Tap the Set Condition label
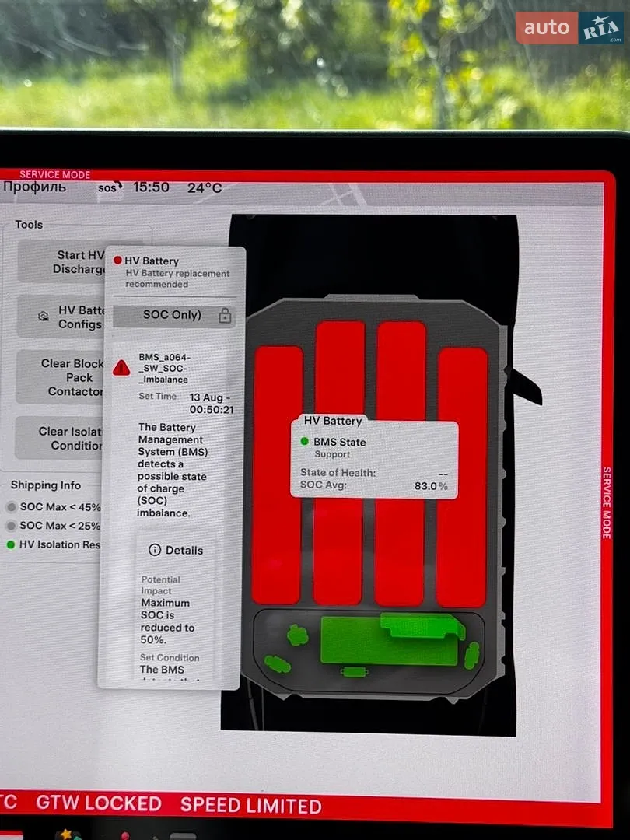The height and width of the screenshot is (840, 630). point(170,657)
